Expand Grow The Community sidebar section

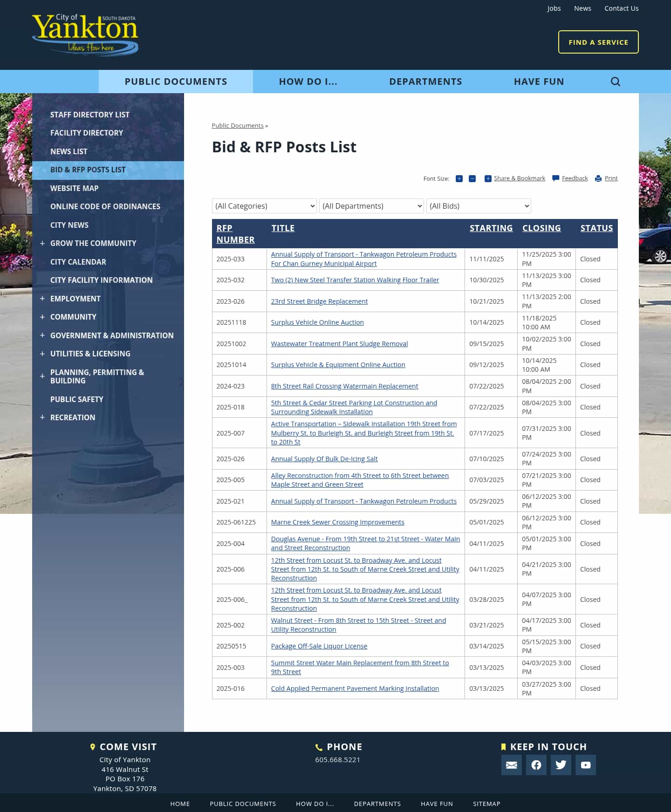click(x=42, y=243)
